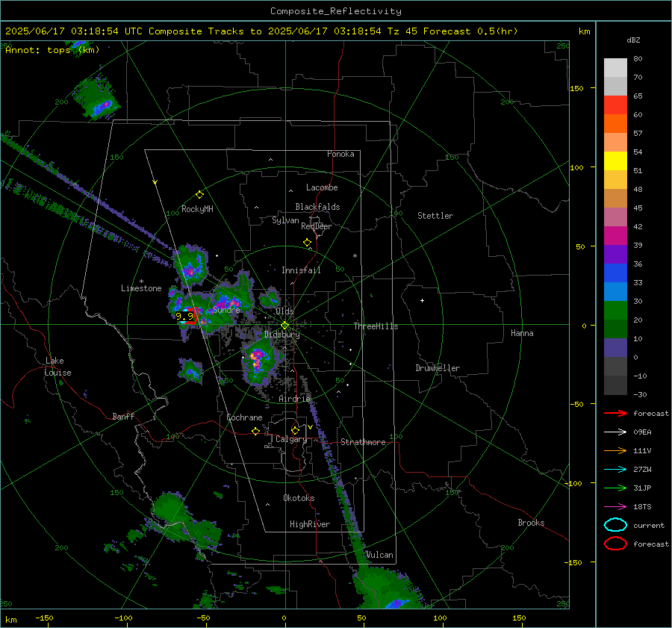Click the ThreeHills city label
Screen dimensions: 672x628
[x=376, y=326]
